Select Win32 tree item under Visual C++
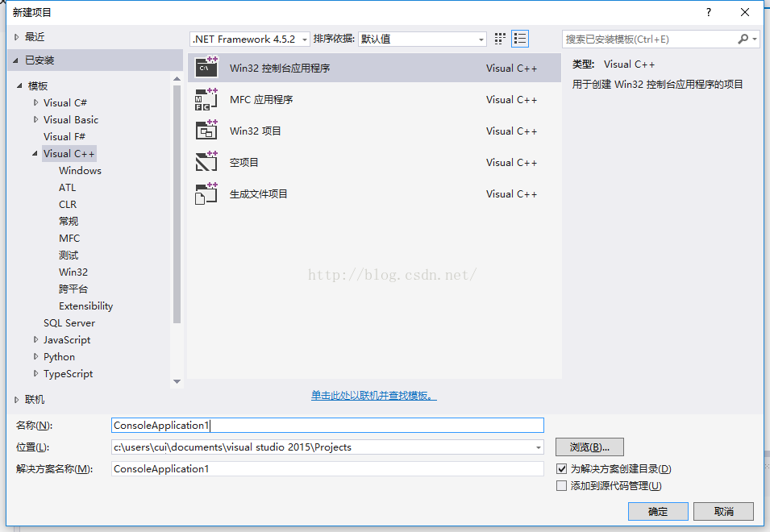Viewport: 770px width, 532px height. click(x=73, y=272)
